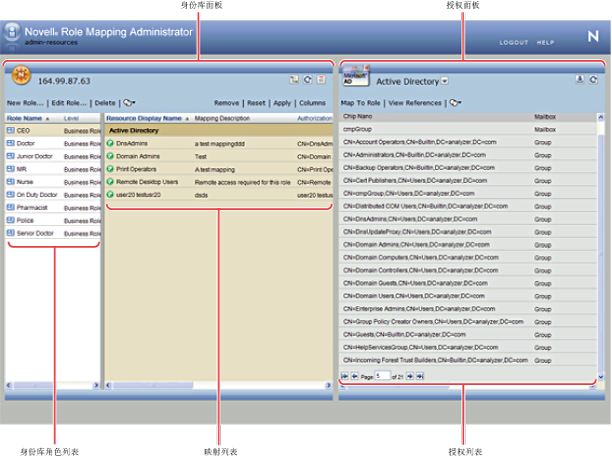
Task: Go to last page in authorization list
Action: pos(420,376)
